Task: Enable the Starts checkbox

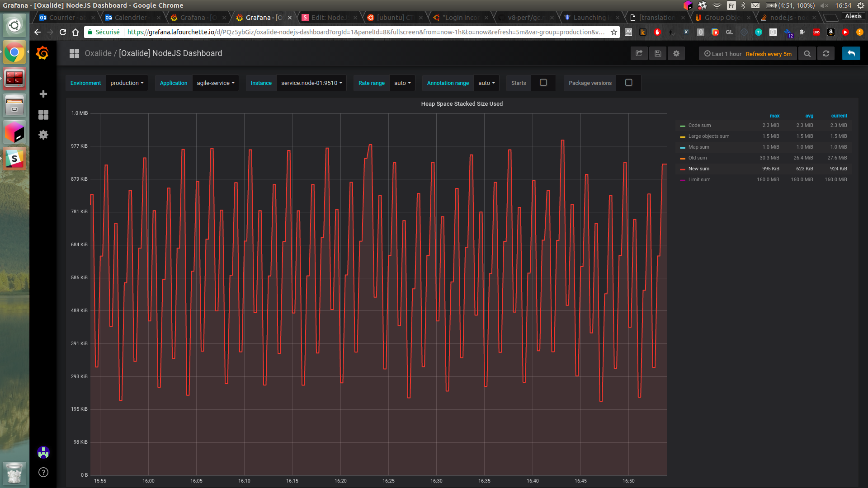Action: (543, 83)
